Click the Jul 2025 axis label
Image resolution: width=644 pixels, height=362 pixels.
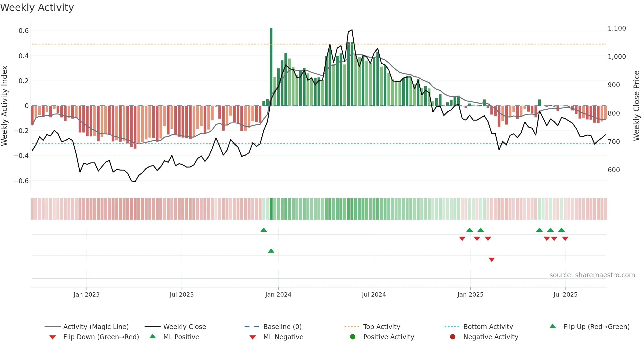point(565,294)
